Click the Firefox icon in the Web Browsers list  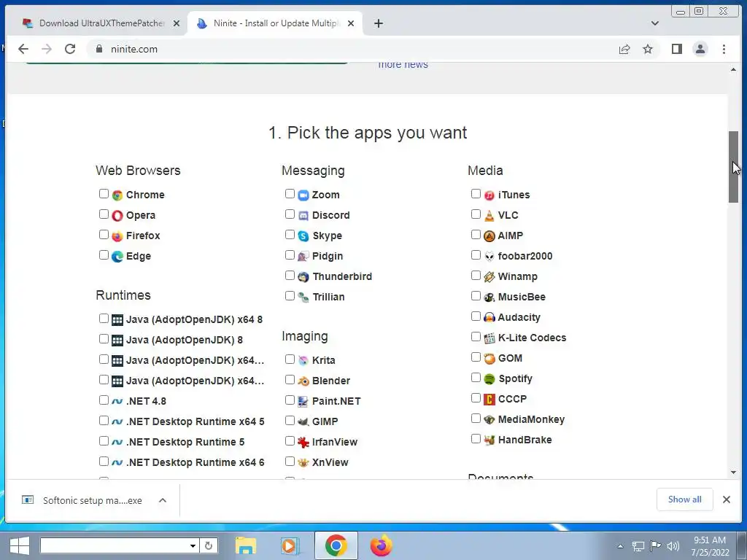click(x=117, y=236)
